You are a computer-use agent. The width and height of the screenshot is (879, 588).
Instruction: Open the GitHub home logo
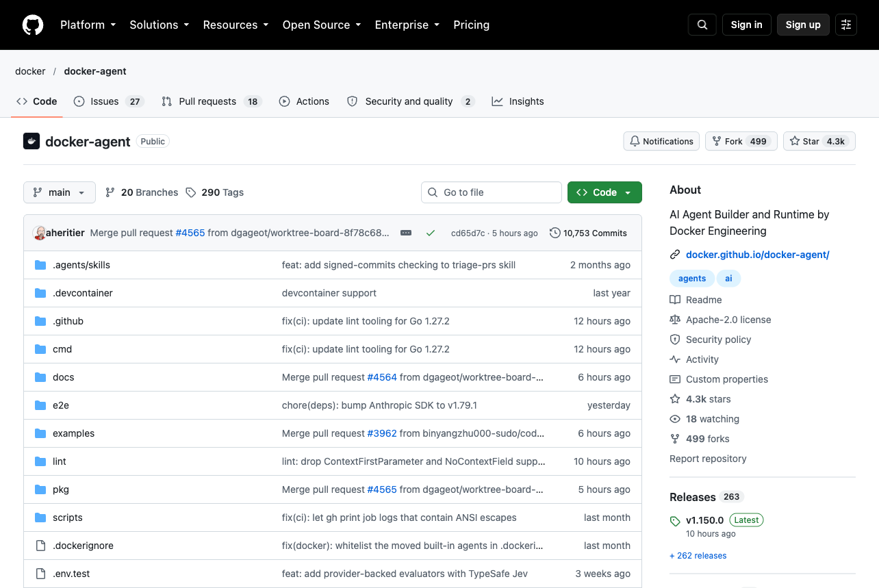click(x=33, y=25)
